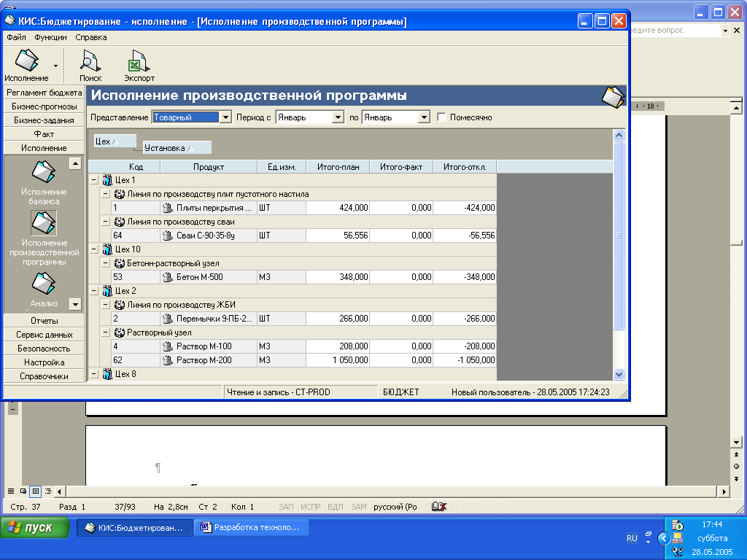
Task: Open the Сервис данных section
Action: [x=44, y=334]
